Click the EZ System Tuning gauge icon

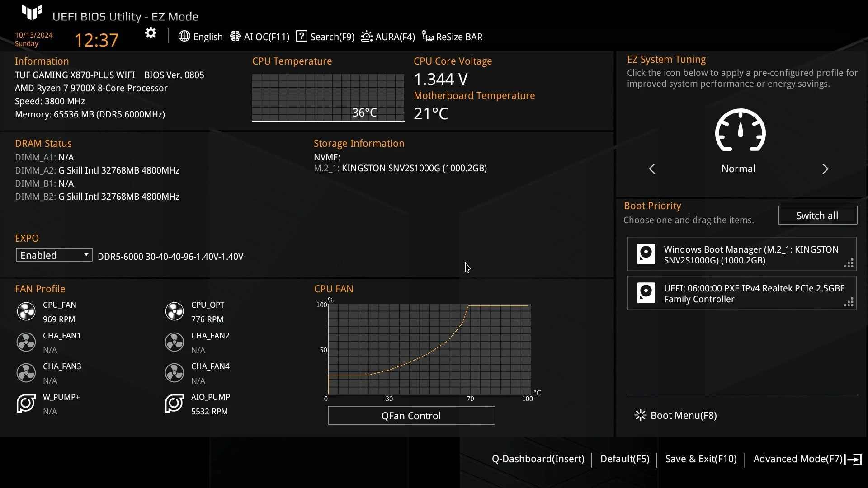[740, 130]
